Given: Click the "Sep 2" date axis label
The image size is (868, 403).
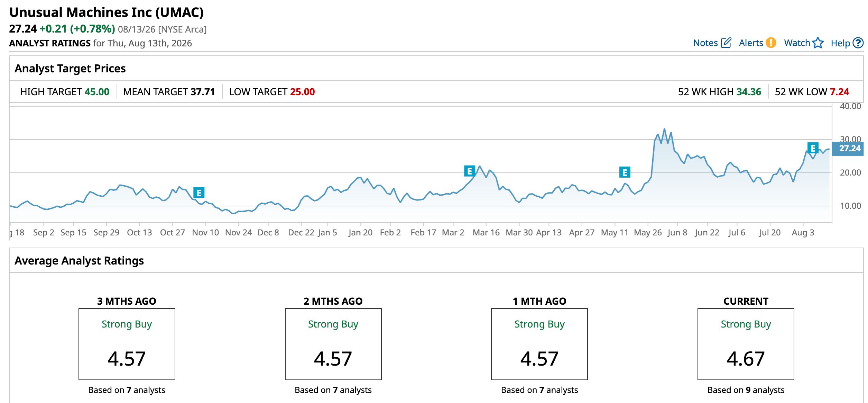Looking at the screenshot, I should (44, 233).
